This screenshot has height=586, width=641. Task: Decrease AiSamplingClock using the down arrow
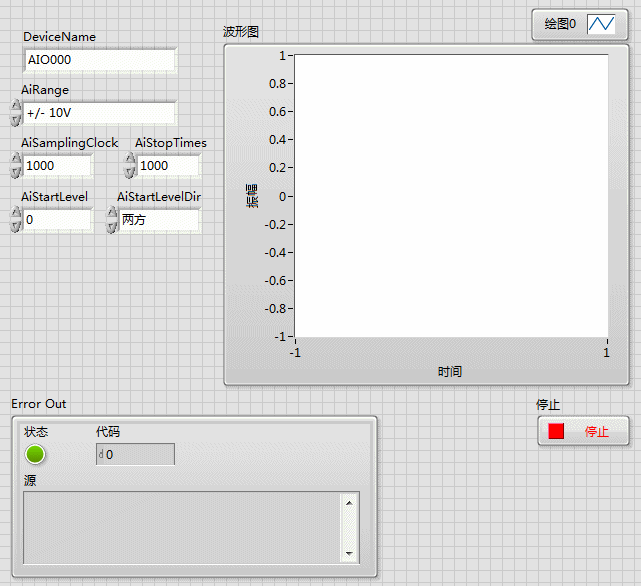click(x=15, y=172)
